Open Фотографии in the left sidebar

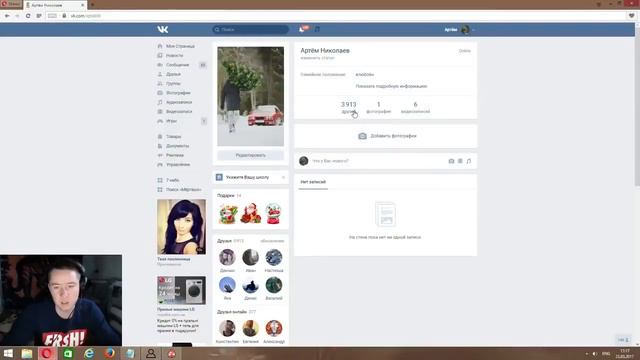(x=178, y=93)
